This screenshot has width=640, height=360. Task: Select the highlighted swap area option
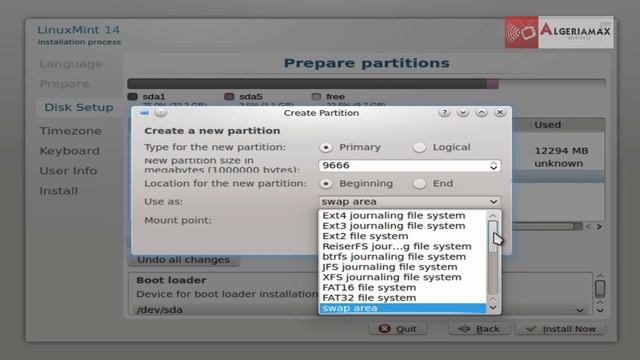[402, 308]
